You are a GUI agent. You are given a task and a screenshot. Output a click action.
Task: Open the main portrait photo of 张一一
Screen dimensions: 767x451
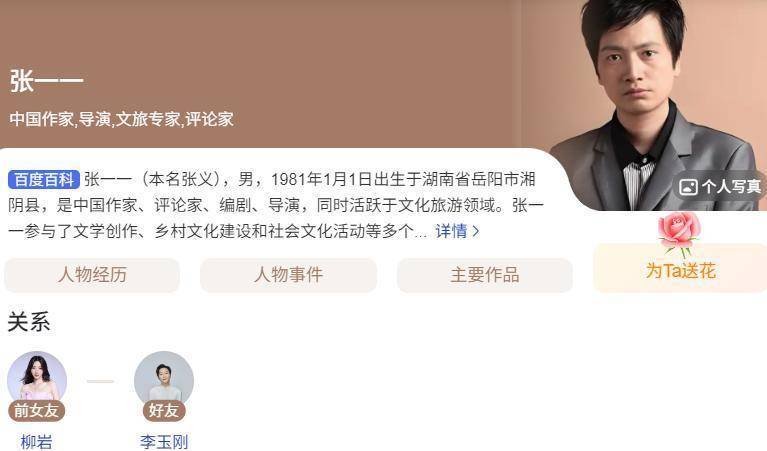point(655,105)
